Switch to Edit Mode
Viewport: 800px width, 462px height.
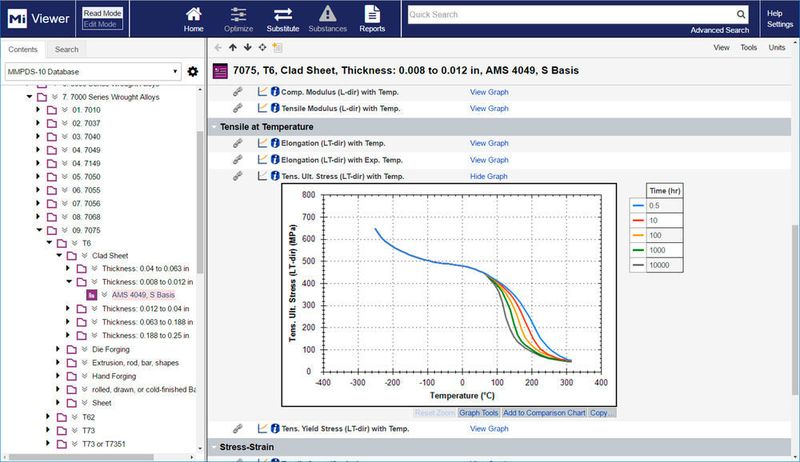coord(104,25)
